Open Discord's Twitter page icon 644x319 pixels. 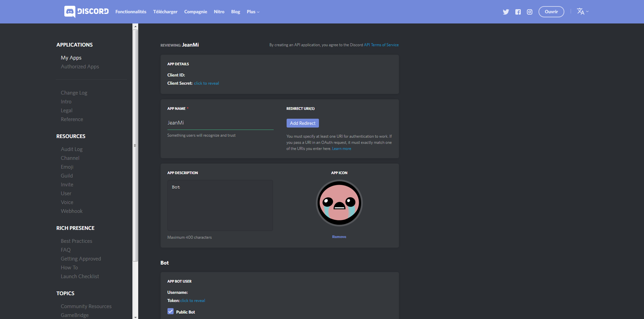(506, 12)
